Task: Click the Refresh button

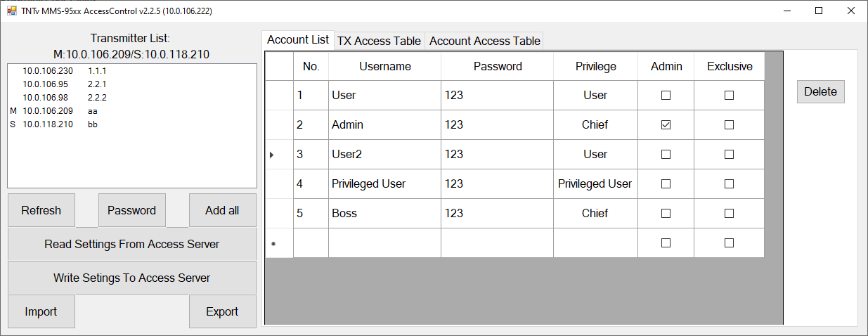Action: click(x=41, y=210)
